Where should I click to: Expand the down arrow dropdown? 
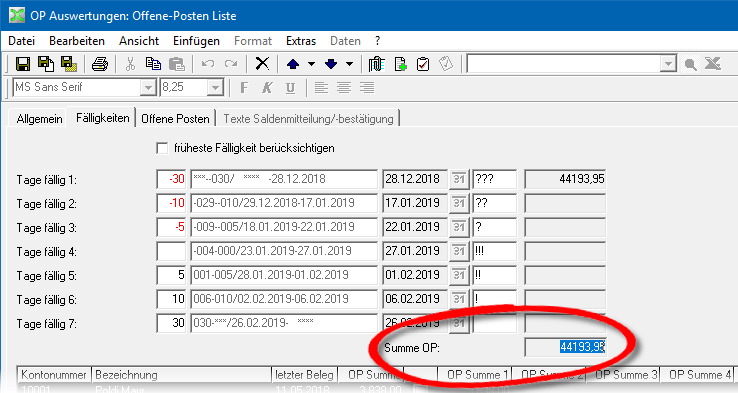(349, 64)
